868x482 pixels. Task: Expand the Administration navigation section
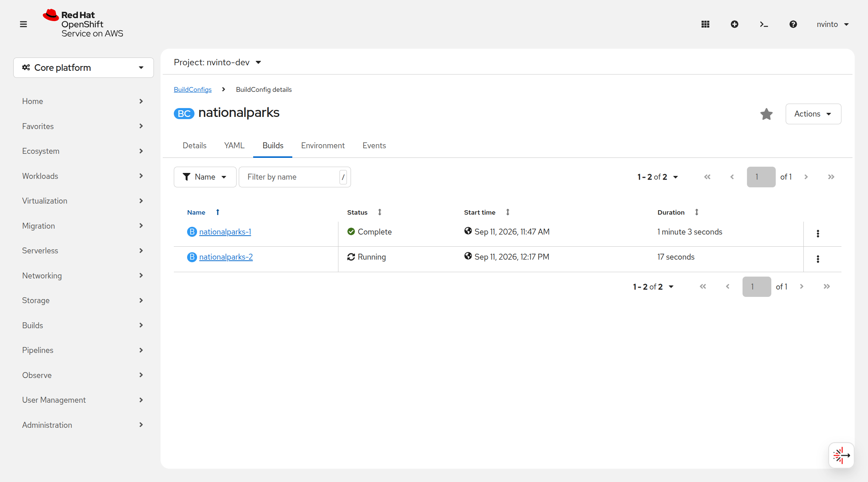pyautogui.click(x=83, y=425)
